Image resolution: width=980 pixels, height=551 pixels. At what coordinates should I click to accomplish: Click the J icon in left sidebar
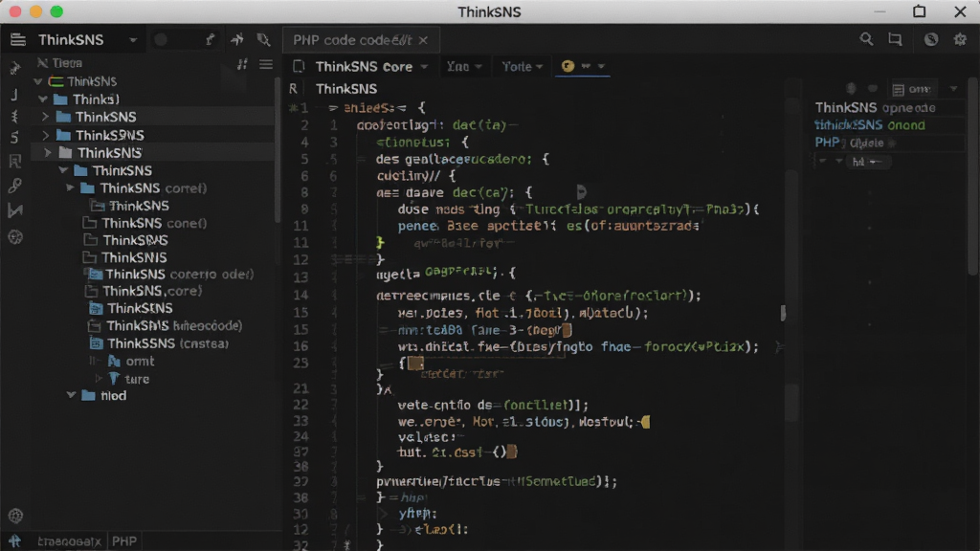[x=15, y=95]
